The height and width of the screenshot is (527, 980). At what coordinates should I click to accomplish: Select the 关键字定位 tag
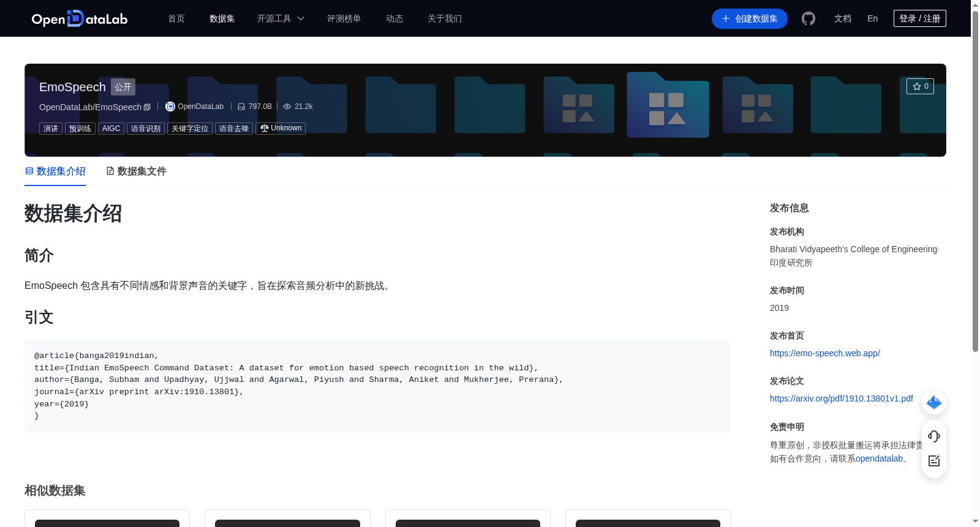tap(190, 129)
